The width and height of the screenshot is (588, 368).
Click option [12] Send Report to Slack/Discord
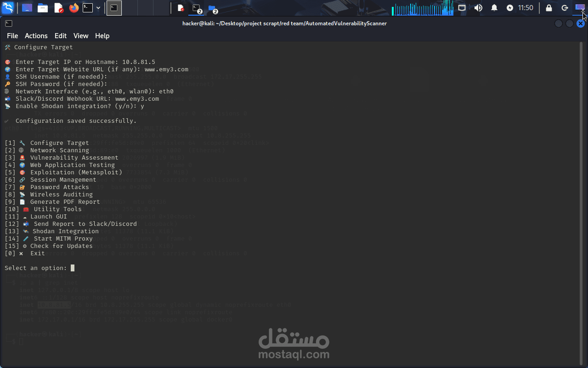[x=71, y=224]
